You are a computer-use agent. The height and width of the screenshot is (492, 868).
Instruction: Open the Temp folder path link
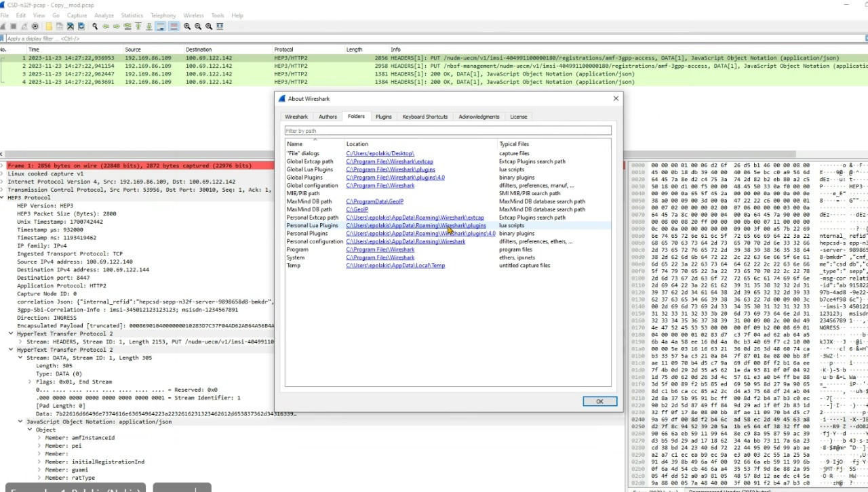(395, 265)
